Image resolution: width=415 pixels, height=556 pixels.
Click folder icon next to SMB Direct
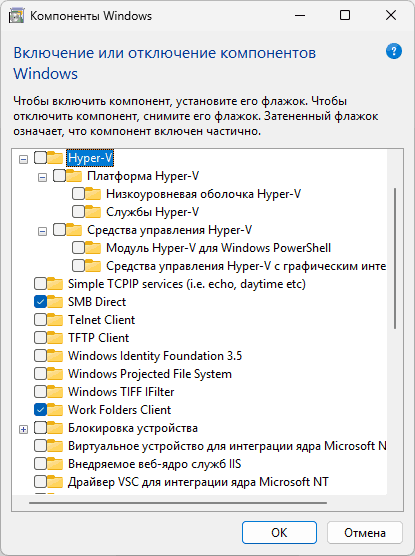56,302
